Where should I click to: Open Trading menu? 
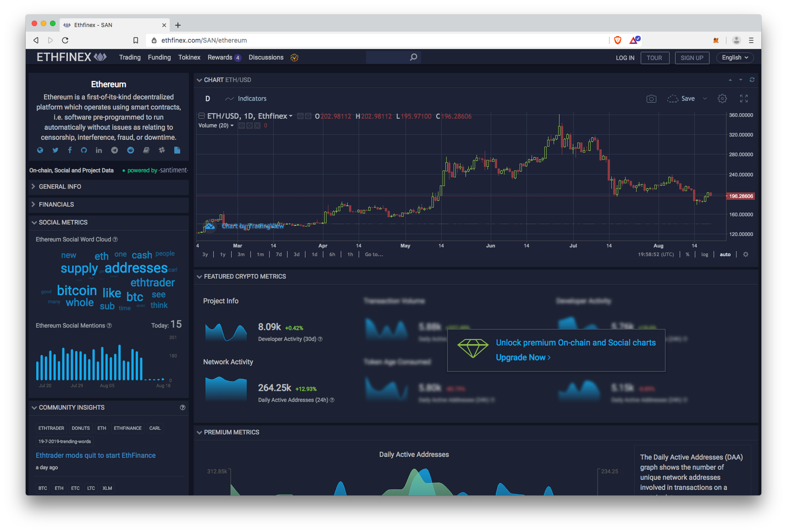[130, 57]
